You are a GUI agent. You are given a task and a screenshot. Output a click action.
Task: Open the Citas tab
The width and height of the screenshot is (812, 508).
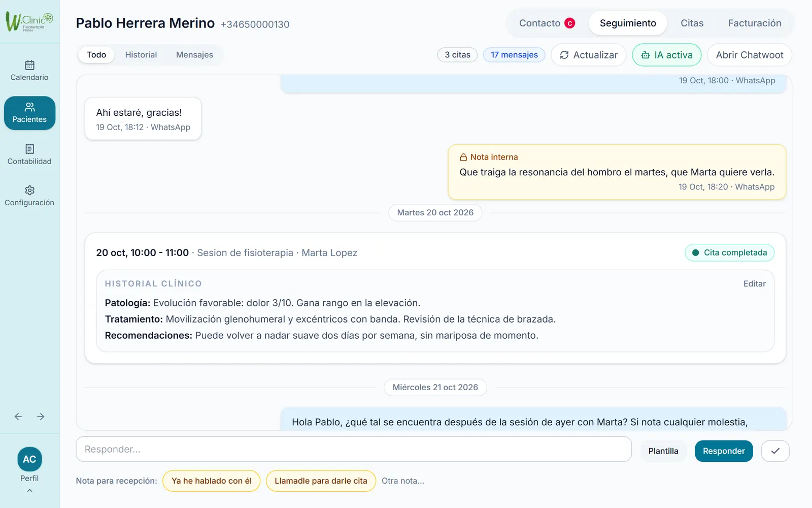pos(692,23)
